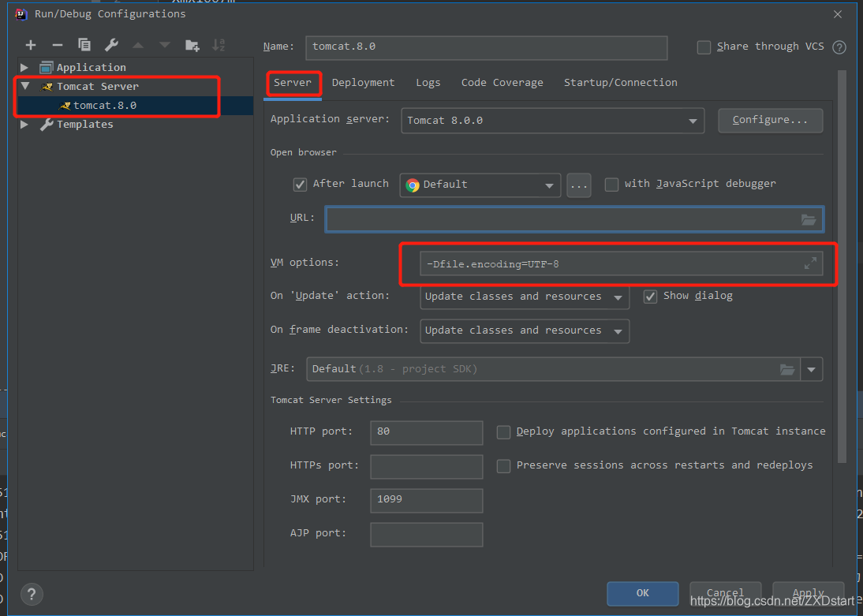Click the OK button
Image resolution: width=863 pixels, height=616 pixels.
(642, 593)
